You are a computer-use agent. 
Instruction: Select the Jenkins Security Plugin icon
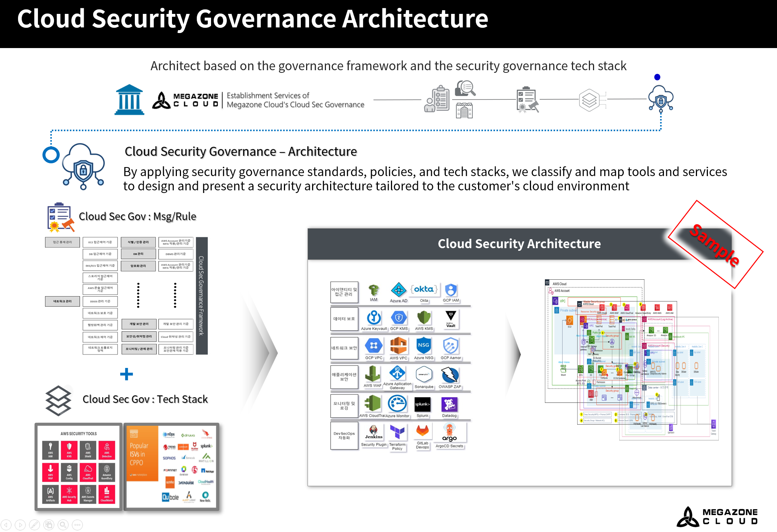(374, 433)
